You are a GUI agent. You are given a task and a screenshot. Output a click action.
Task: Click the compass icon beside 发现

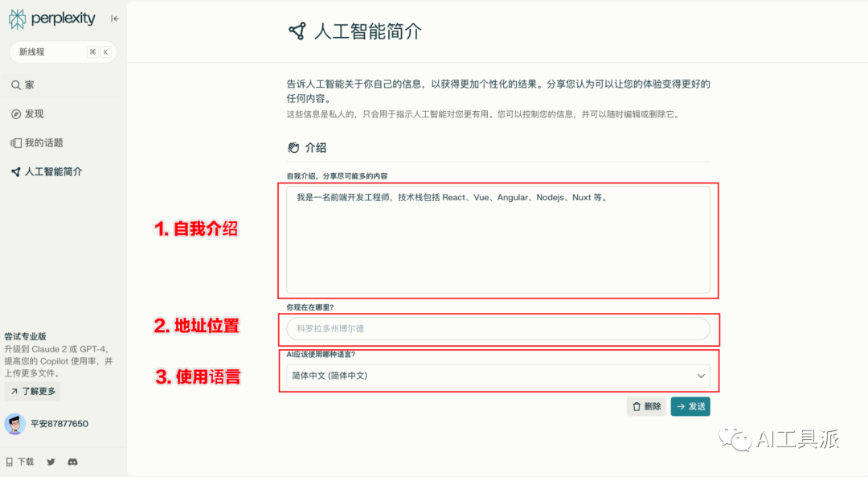click(x=16, y=113)
